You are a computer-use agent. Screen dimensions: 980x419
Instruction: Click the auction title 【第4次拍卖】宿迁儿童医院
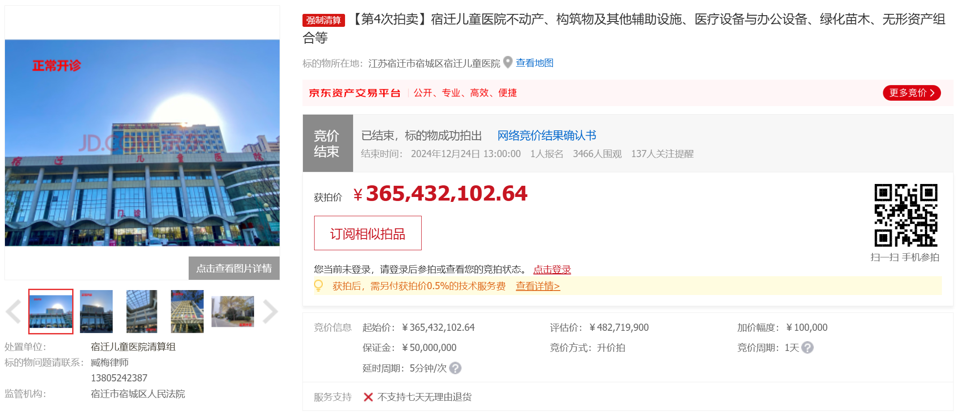624,28
